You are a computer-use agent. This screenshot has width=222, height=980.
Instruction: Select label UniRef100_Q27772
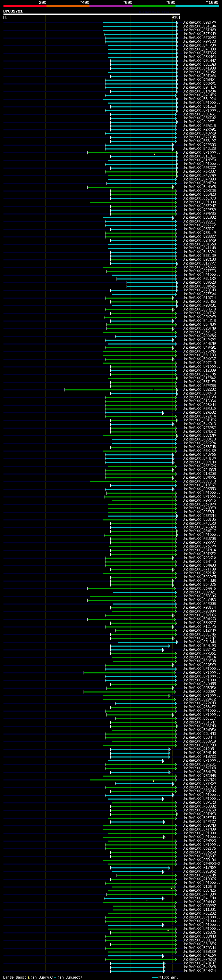click(x=199, y=225)
